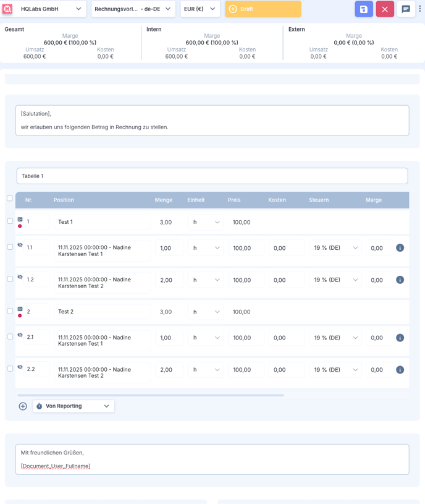425x504 pixels.
Task: Open the Von Reporting dropdown
Action: 74,406
